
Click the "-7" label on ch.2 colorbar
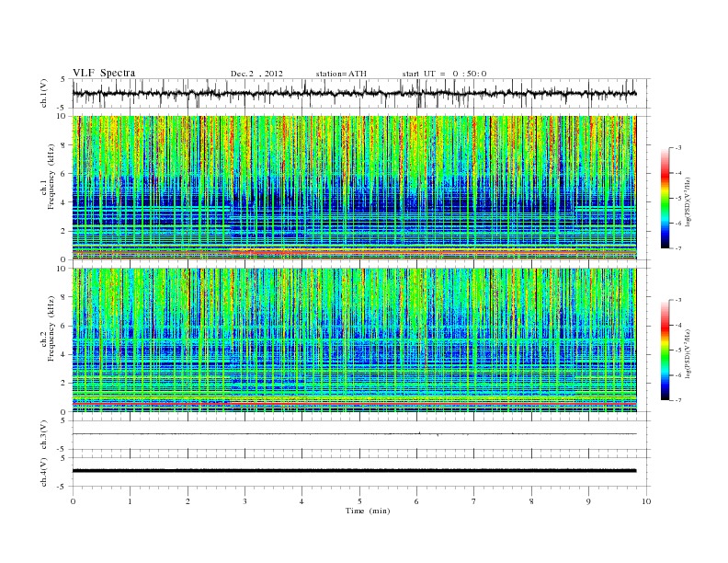677,400
